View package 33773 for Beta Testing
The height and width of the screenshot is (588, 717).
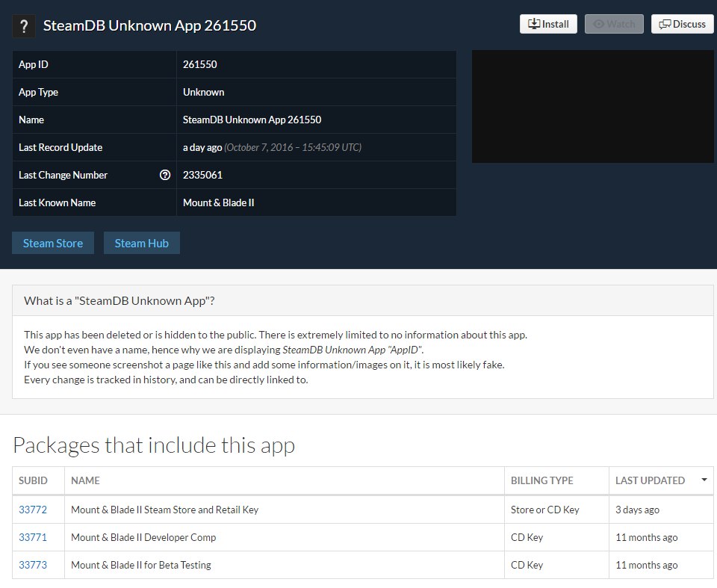coord(33,565)
